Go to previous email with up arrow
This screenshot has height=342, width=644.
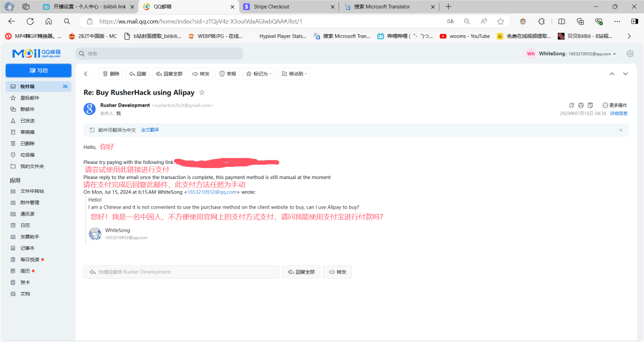(612, 74)
